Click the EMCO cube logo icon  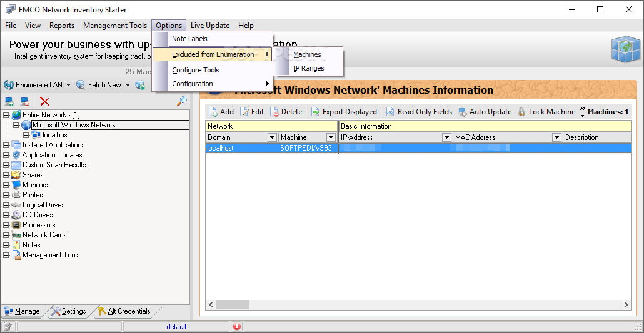tap(626, 49)
